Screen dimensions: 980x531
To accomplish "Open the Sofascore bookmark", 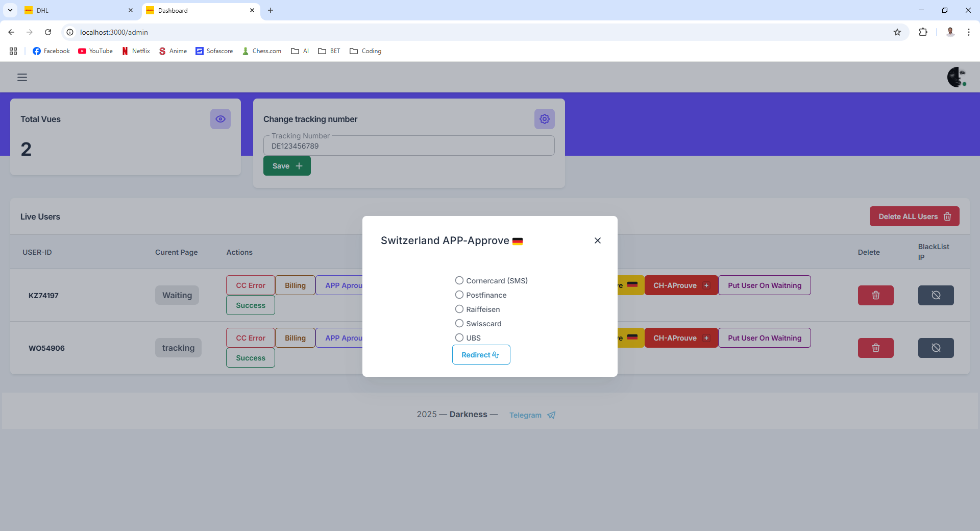I will pos(214,51).
